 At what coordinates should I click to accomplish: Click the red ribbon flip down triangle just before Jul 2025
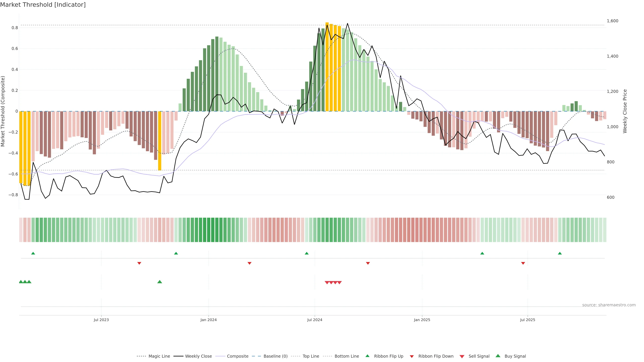[x=523, y=263]
